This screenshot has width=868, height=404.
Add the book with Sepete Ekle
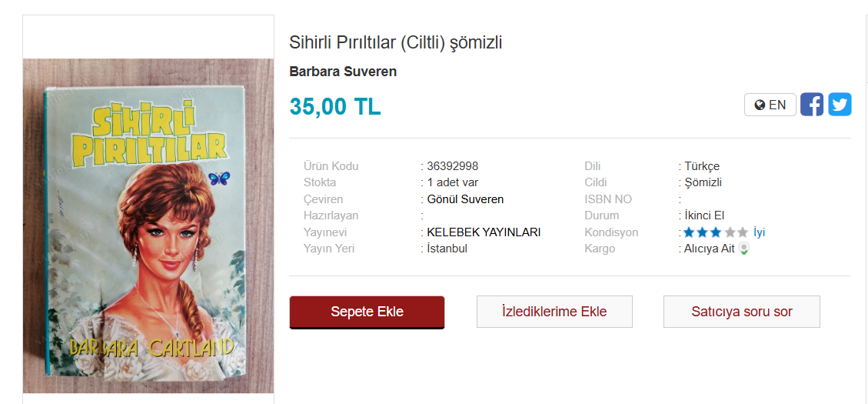pyautogui.click(x=367, y=312)
